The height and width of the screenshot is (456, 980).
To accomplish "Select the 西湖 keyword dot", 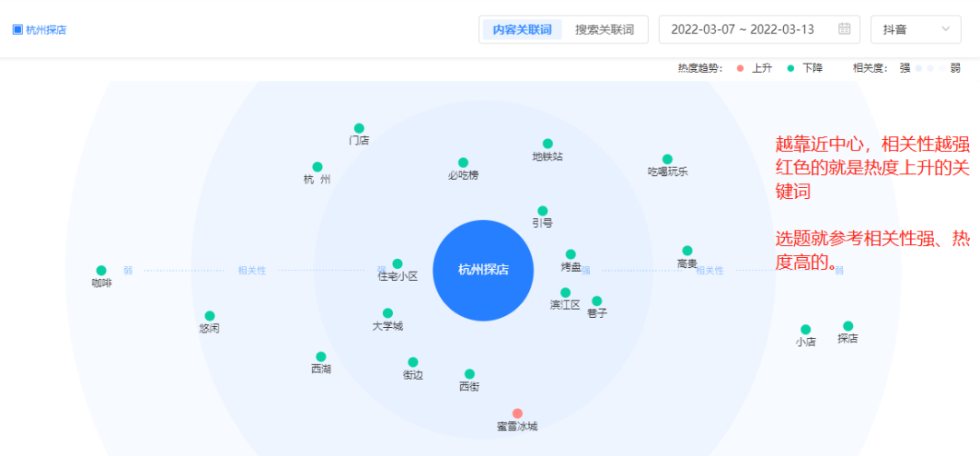I will [321, 357].
